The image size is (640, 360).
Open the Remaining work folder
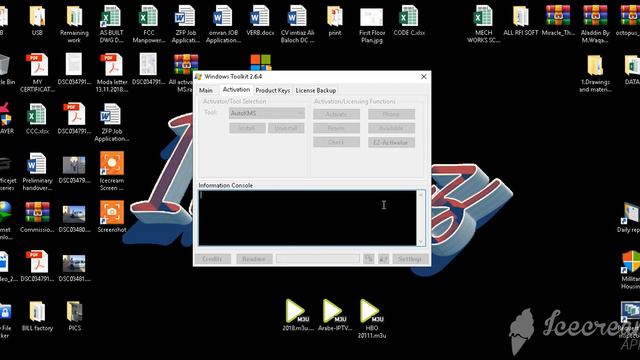[74, 16]
